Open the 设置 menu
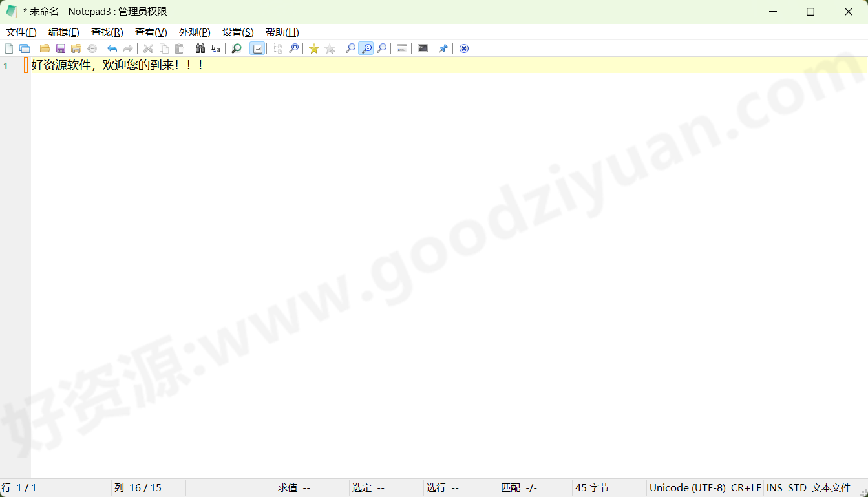The width and height of the screenshot is (868, 497). 237,32
